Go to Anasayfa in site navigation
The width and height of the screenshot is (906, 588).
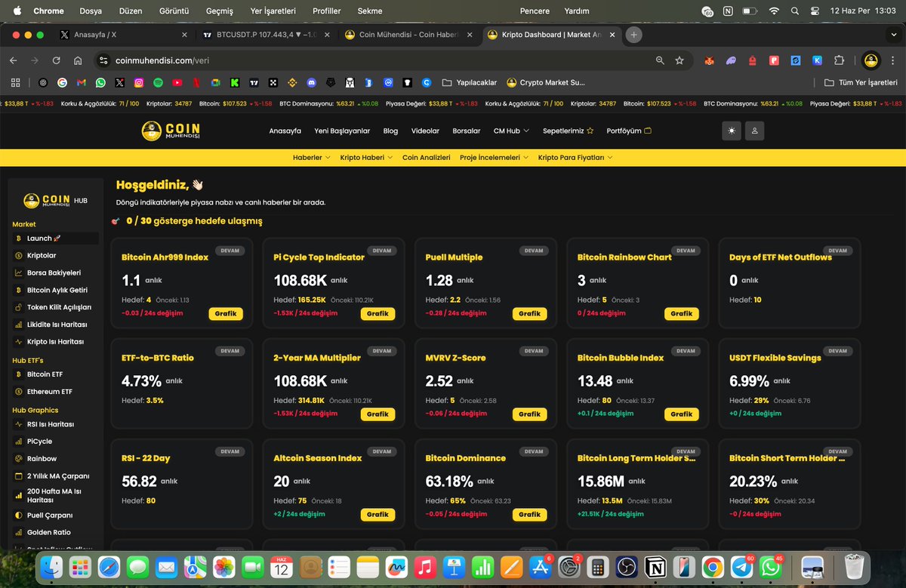pyautogui.click(x=285, y=131)
